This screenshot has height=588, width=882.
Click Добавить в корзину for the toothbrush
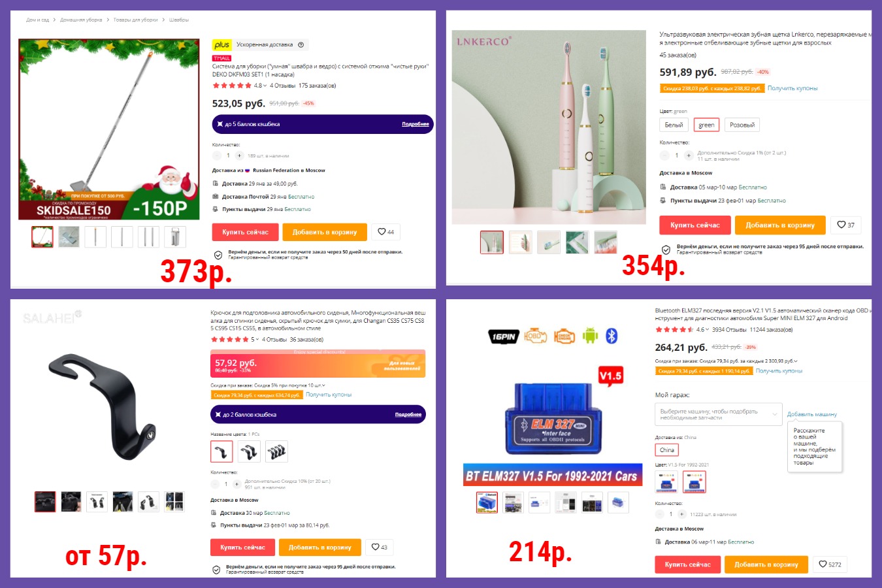tap(781, 225)
